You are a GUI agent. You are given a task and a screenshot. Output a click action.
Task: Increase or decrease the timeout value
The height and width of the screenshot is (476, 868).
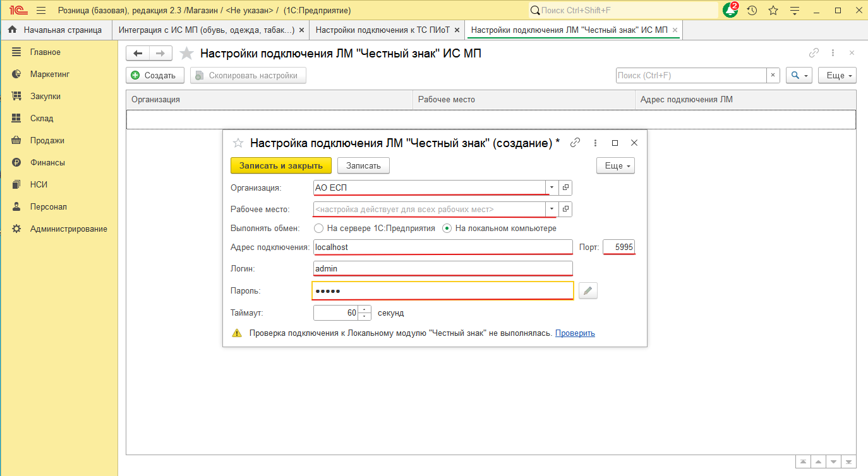365,312
